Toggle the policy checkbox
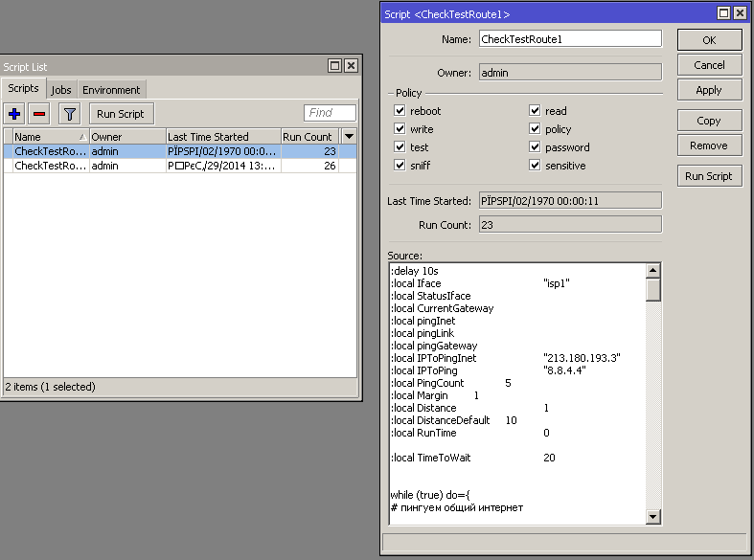Screen dimensions: 754x560 coord(535,128)
